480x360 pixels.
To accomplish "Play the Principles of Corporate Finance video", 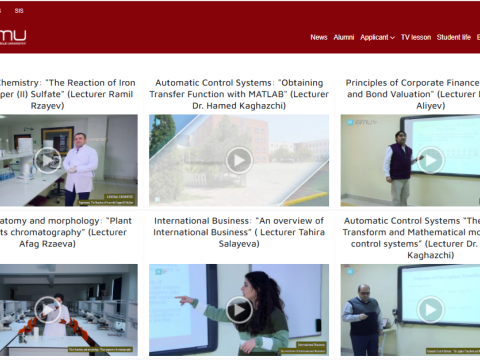I will coord(430,160).
